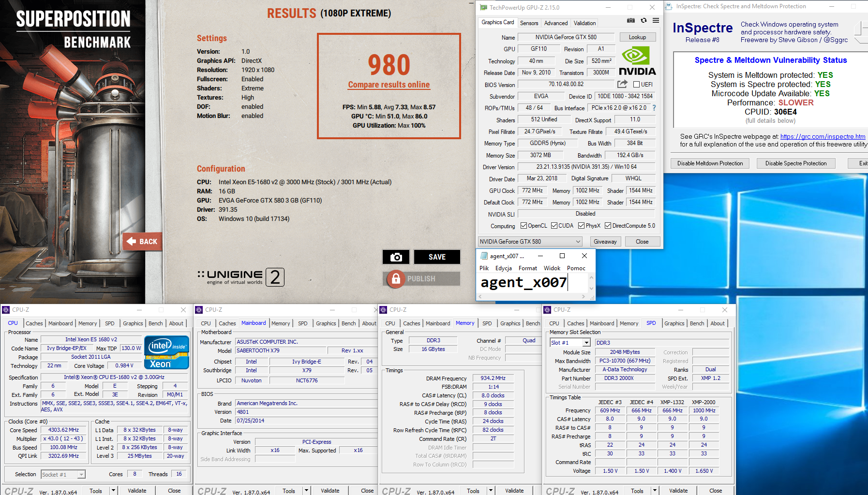868x495 pixels.
Task: Toggle the OpenCL checkbox
Action: pyautogui.click(x=524, y=226)
